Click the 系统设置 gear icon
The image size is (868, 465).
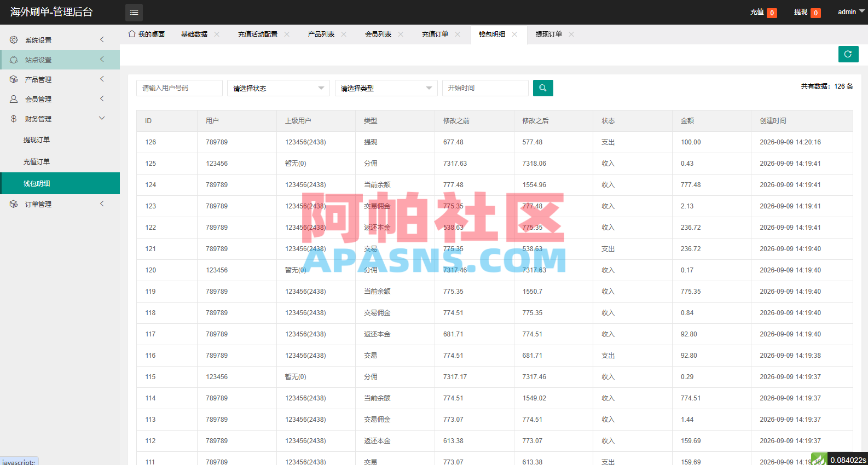pos(14,40)
